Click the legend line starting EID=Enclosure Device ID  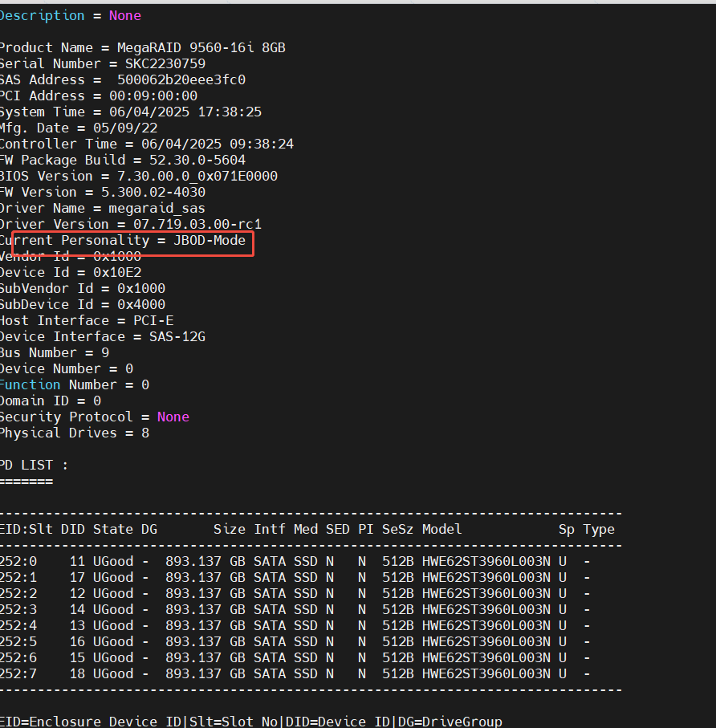pyautogui.click(x=251, y=722)
